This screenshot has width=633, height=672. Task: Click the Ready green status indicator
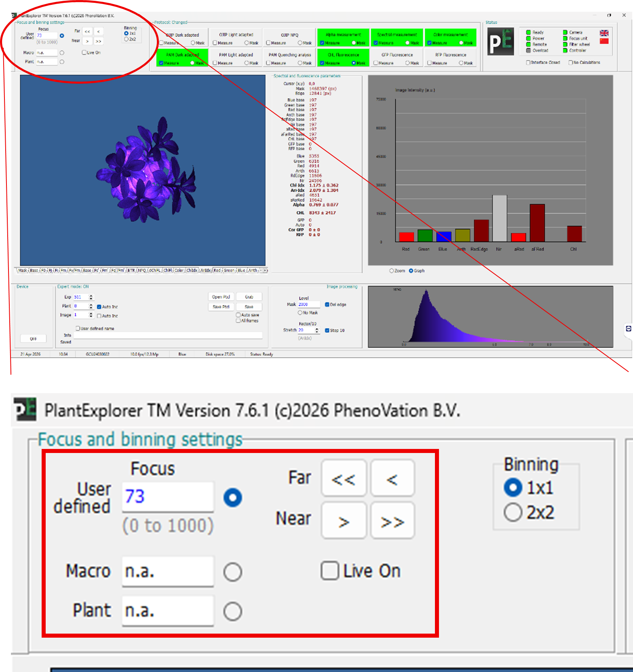(528, 32)
